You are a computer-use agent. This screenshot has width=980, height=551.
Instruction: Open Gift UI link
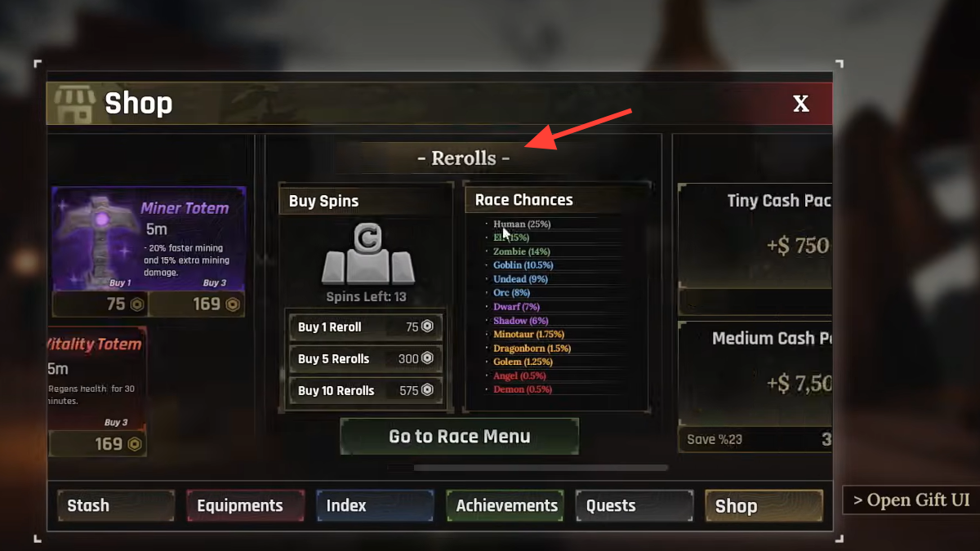pos(911,500)
